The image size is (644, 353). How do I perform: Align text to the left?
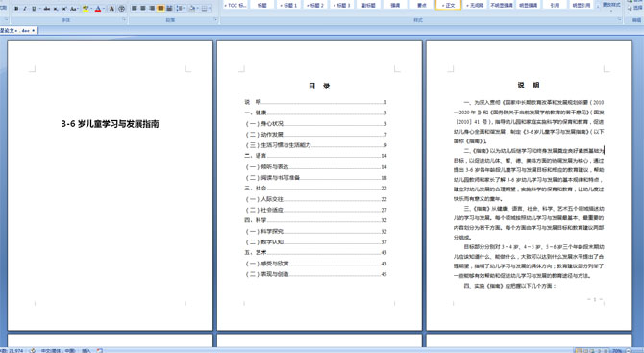(135, 9)
